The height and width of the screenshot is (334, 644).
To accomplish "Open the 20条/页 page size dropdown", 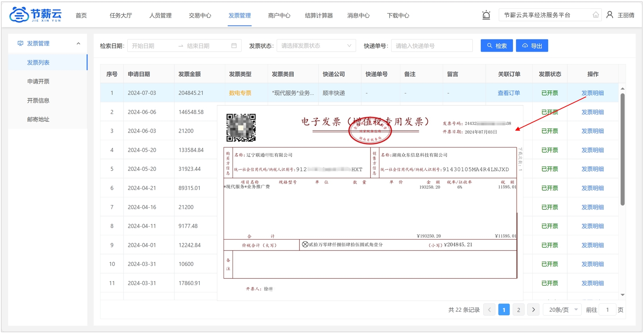I will 562,310.
